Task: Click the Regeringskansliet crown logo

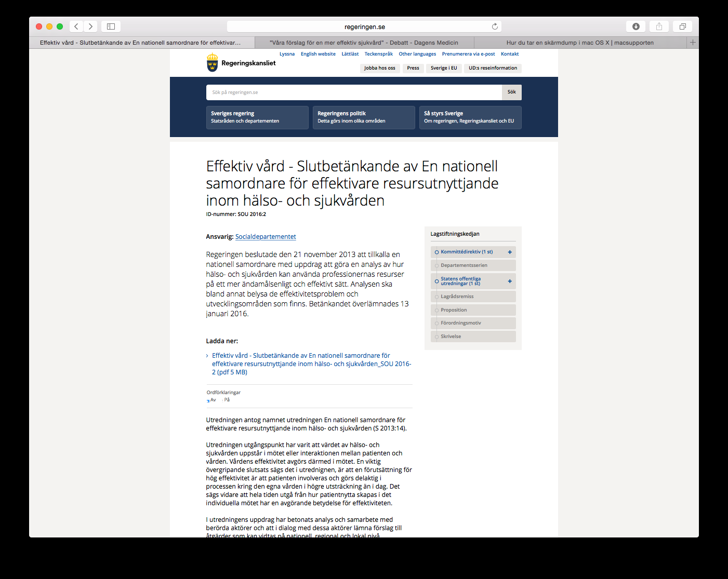Action: 212,62
